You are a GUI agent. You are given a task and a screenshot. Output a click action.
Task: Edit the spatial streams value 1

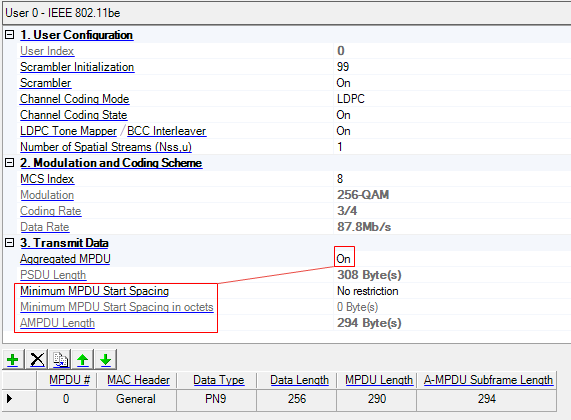tap(340, 147)
